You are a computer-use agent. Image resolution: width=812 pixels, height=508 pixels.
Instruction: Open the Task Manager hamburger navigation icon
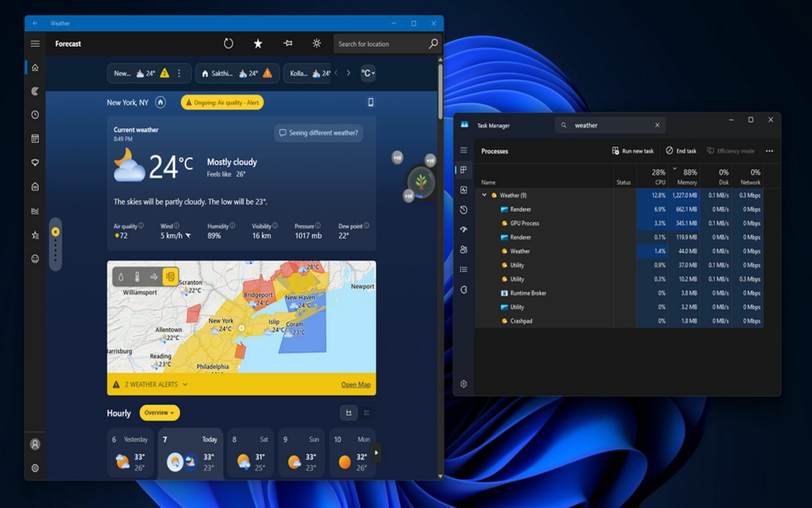(x=464, y=150)
